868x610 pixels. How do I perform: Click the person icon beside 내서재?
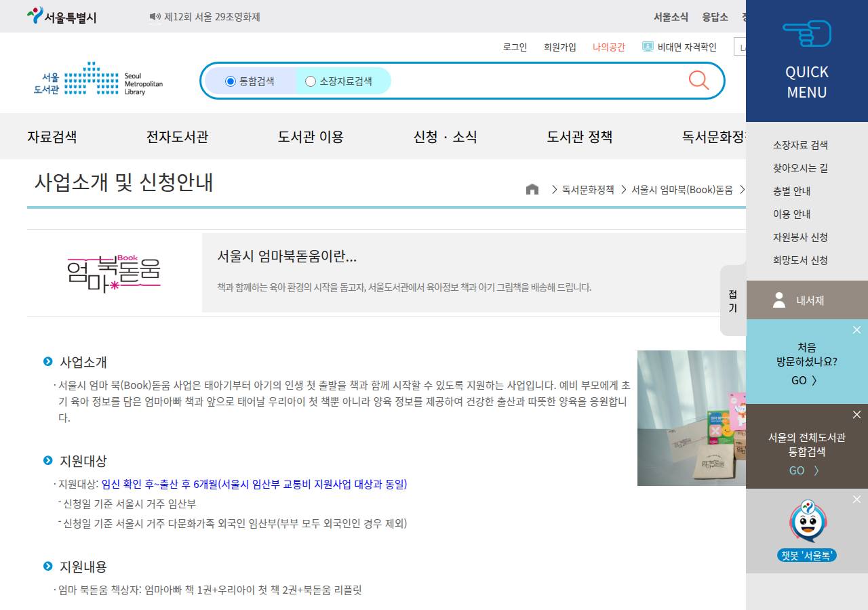(779, 300)
